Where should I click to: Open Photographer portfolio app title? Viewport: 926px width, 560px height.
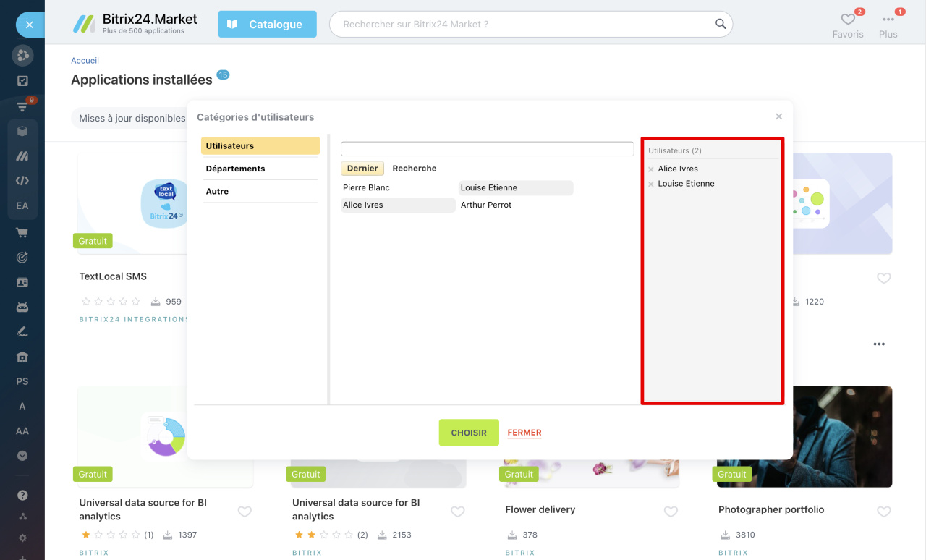coord(771,509)
